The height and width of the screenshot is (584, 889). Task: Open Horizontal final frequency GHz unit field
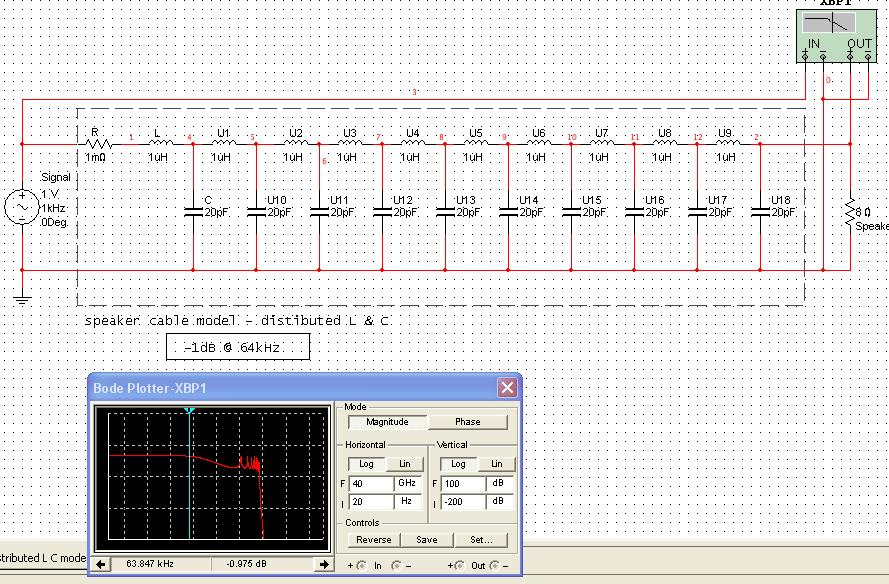pos(408,484)
